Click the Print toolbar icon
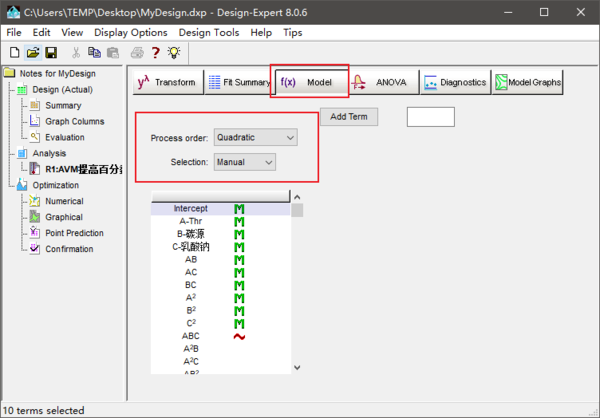This screenshot has height=418, width=600. click(x=136, y=52)
